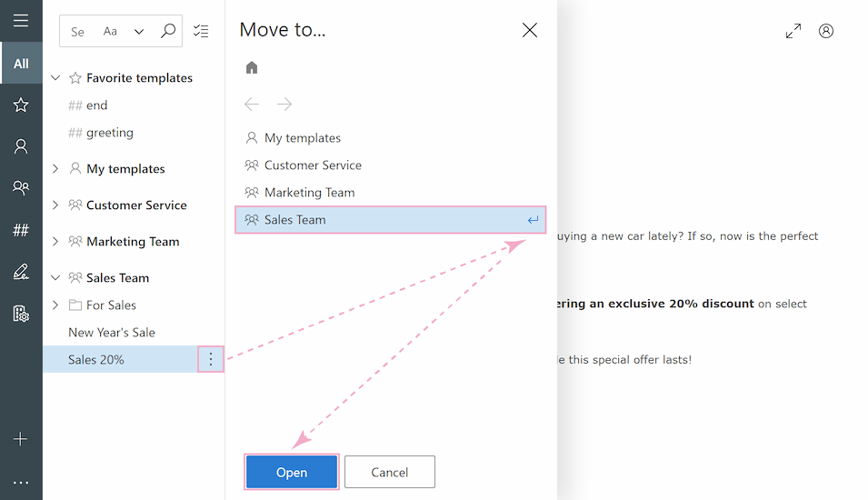
Task: Expand the For Sales folder
Action: tap(55, 305)
